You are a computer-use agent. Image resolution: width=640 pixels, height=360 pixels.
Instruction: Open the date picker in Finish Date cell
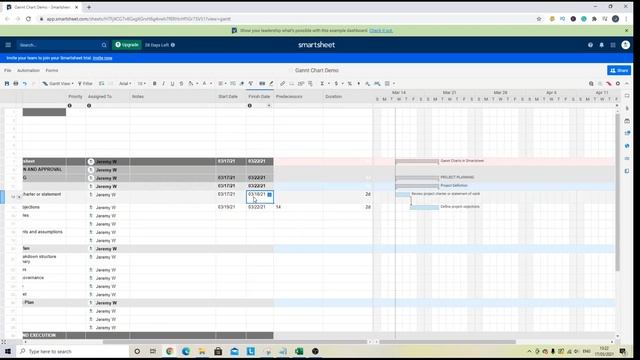click(x=269, y=195)
